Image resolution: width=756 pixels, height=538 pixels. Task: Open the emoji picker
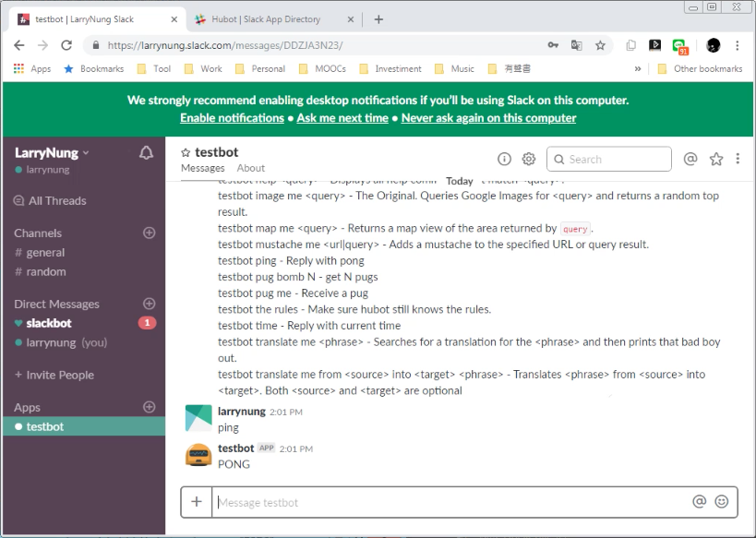(721, 502)
